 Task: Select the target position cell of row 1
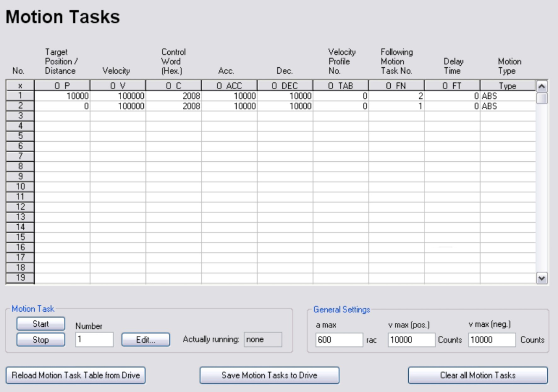pos(62,96)
